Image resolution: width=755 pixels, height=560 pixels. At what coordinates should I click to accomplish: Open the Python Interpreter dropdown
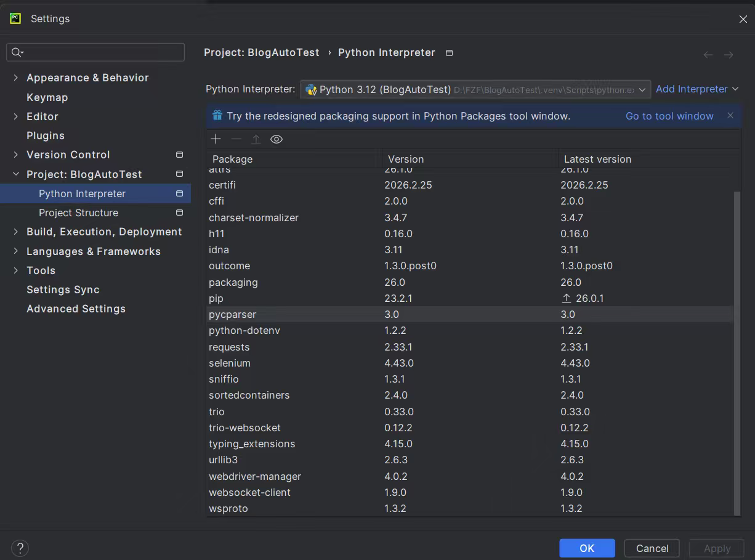tap(475, 89)
